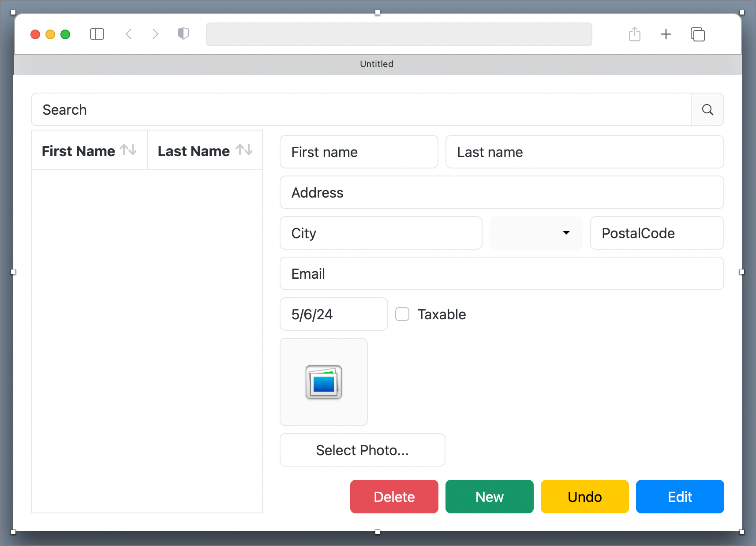Click the blue Edit button

[680, 497]
